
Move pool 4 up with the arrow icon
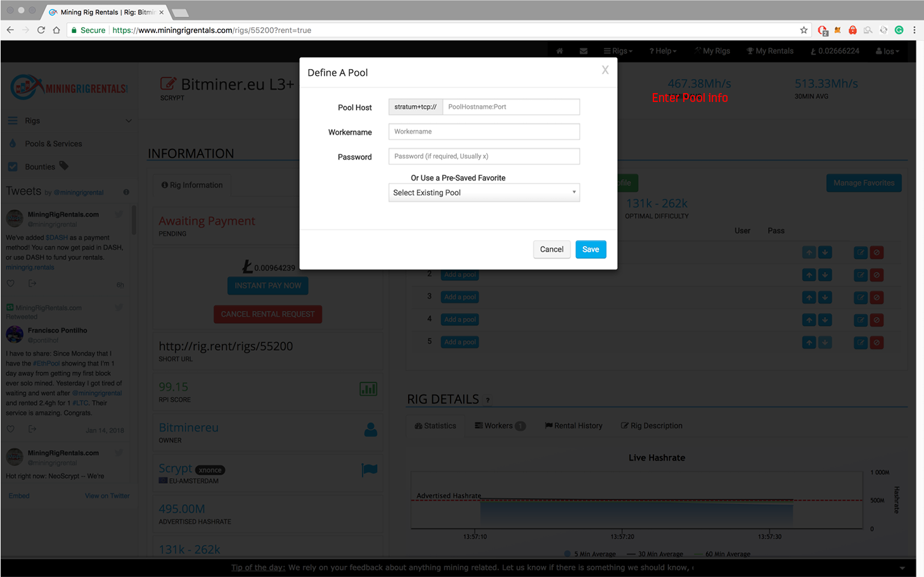(x=809, y=320)
